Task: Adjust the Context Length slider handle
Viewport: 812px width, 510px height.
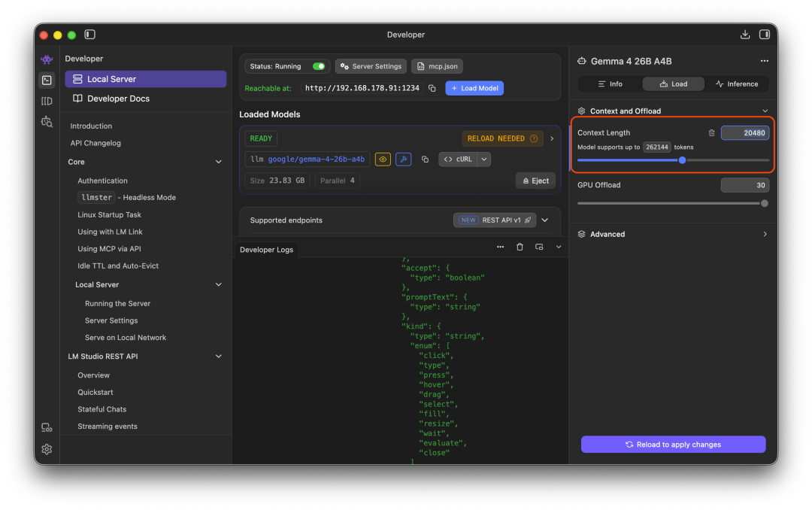Action: [682, 160]
